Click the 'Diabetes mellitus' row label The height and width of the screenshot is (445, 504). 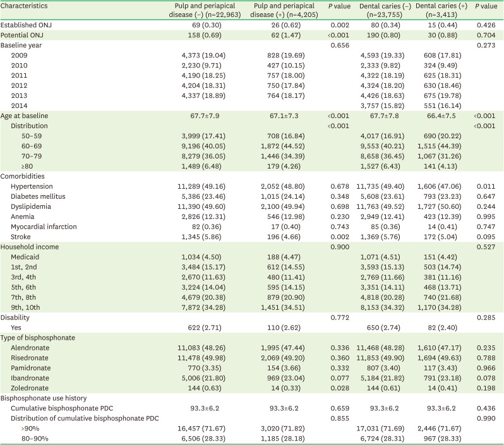[x=38, y=196]
